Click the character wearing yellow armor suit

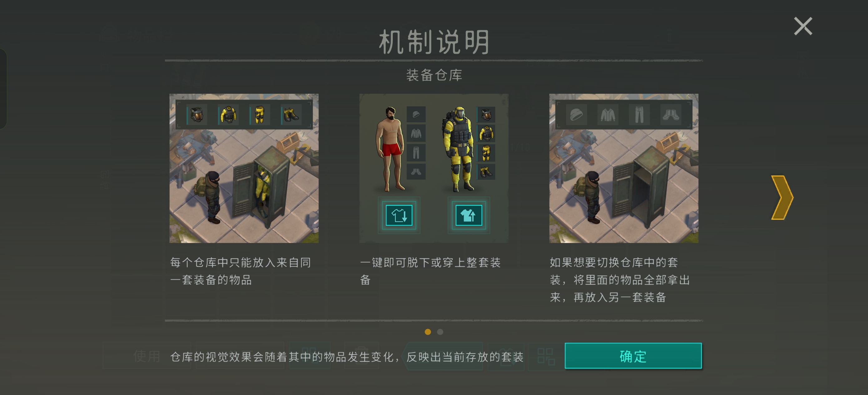(459, 149)
